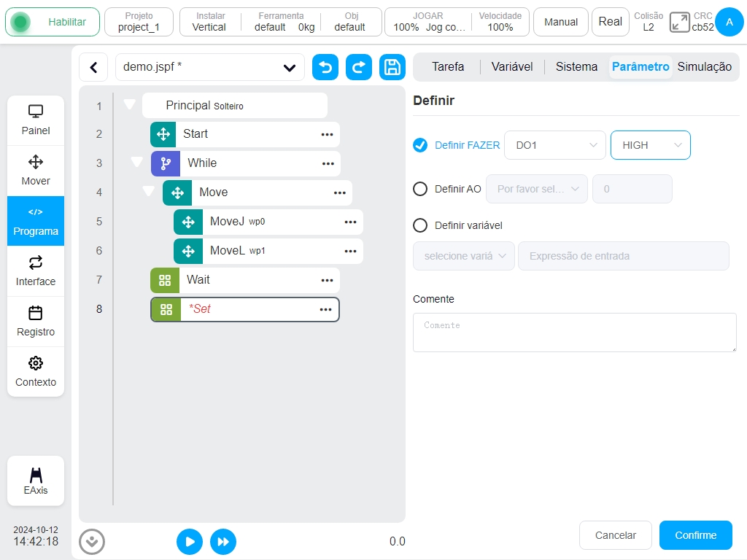Open the Interface sidebar section

36,271
